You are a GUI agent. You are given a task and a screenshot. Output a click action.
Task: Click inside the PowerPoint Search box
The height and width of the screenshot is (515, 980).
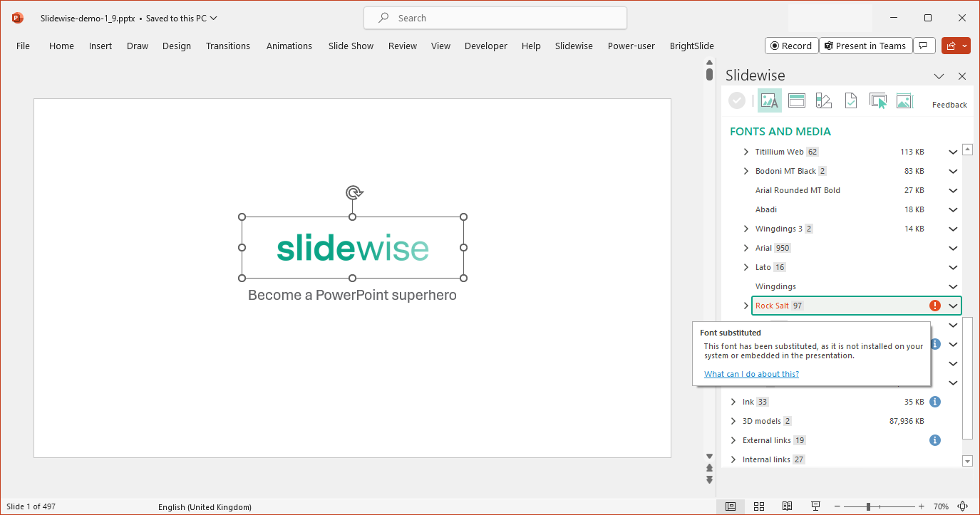495,18
